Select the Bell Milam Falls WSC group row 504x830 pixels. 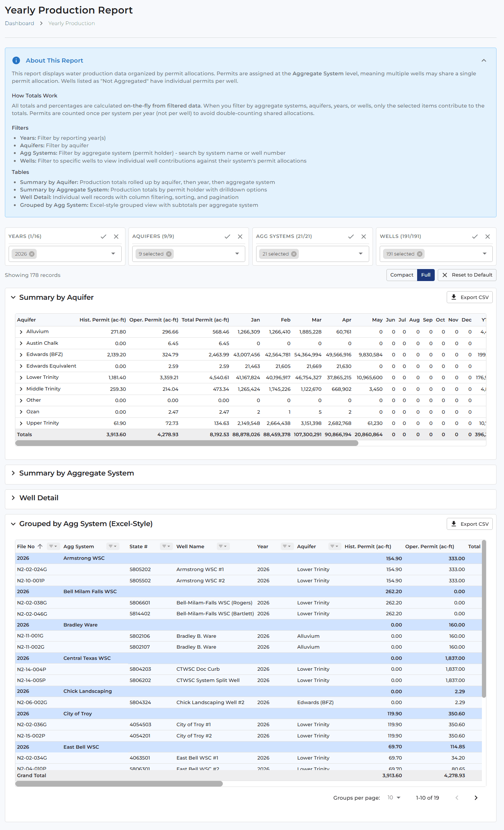[x=248, y=592]
